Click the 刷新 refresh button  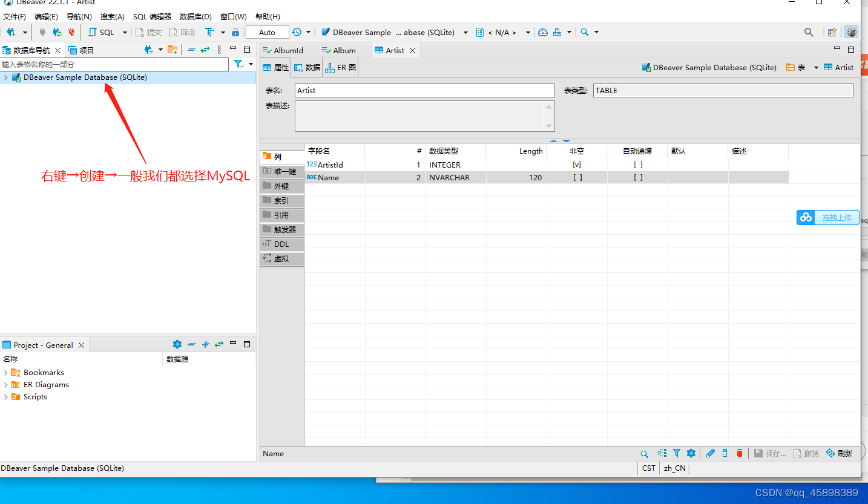pyautogui.click(x=839, y=453)
